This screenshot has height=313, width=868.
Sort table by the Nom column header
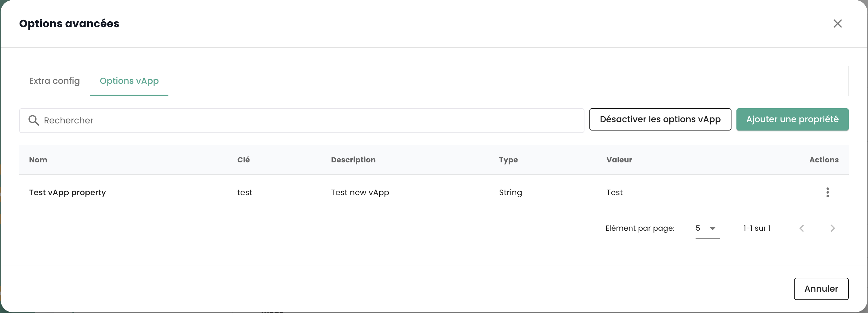38,160
